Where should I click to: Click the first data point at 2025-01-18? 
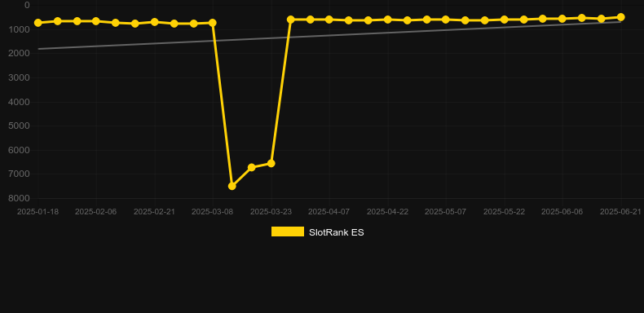(x=38, y=23)
